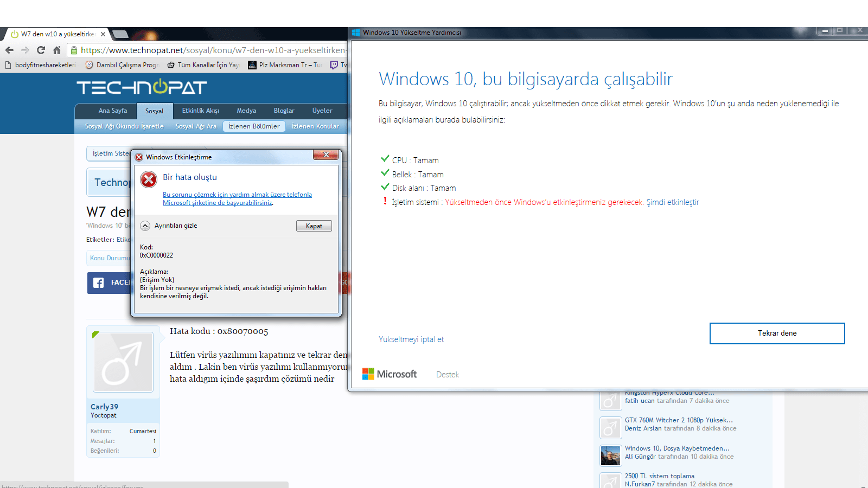Click the avatar beside GTX 760M thread
Viewport: 868px width, 488px height.
pos(610,428)
